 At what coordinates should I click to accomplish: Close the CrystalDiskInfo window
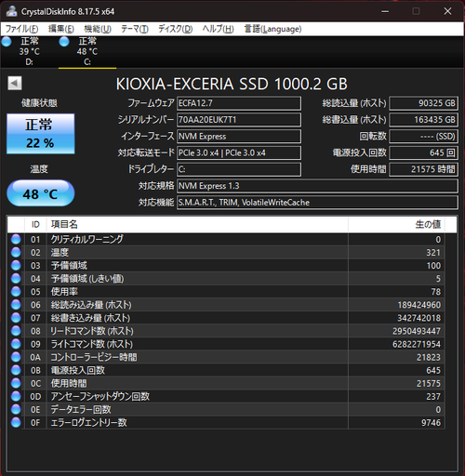[447, 11]
